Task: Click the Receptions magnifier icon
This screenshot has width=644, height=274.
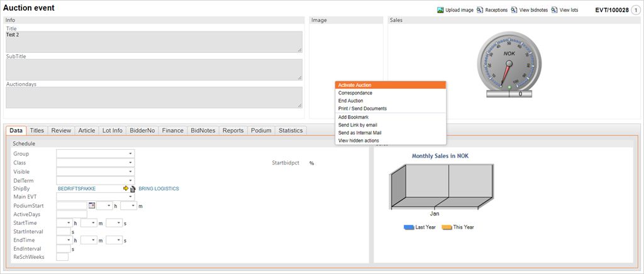Action: (x=480, y=10)
